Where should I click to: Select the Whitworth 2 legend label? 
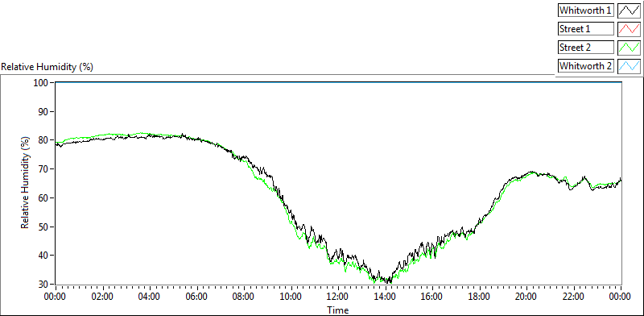585,66
